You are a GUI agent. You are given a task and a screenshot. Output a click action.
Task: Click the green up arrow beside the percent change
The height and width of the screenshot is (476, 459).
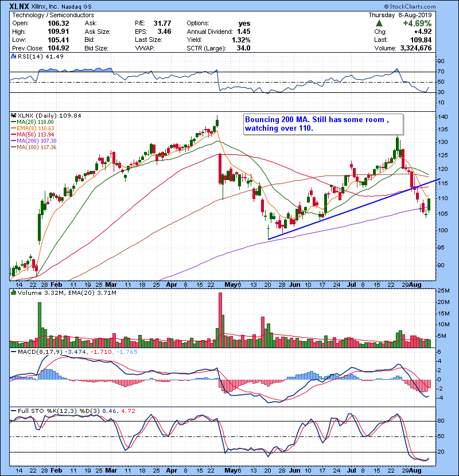(x=379, y=24)
